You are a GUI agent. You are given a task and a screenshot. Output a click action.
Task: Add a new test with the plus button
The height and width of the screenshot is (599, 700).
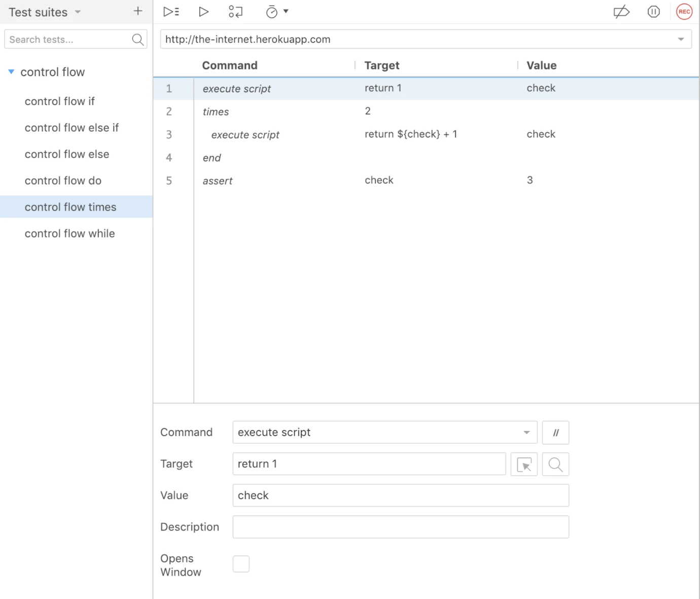pos(137,11)
